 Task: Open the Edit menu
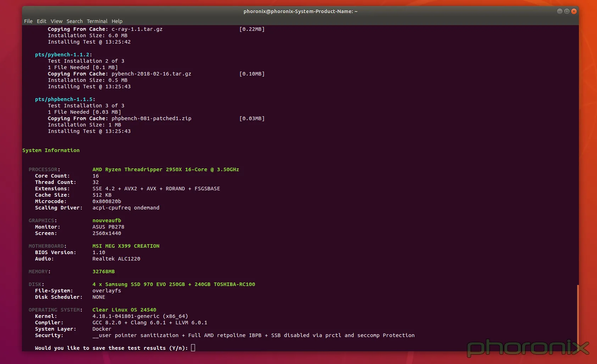tap(41, 21)
